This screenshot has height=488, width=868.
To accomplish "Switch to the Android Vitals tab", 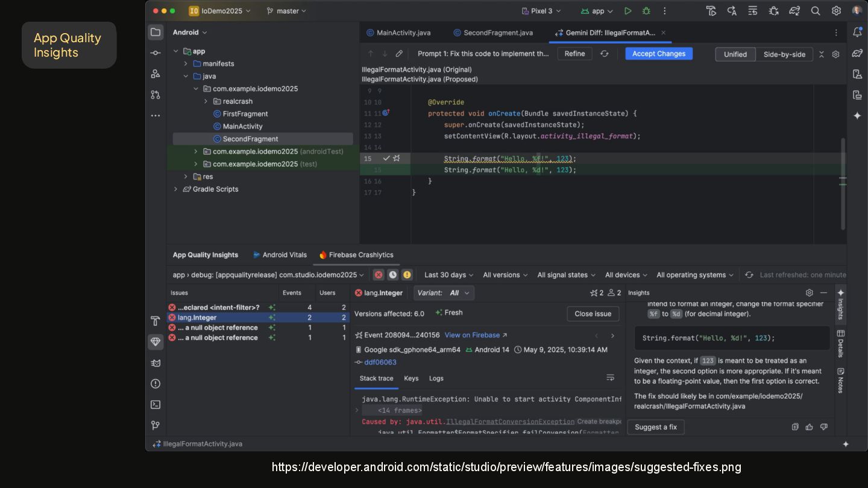I will coord(280,255).
